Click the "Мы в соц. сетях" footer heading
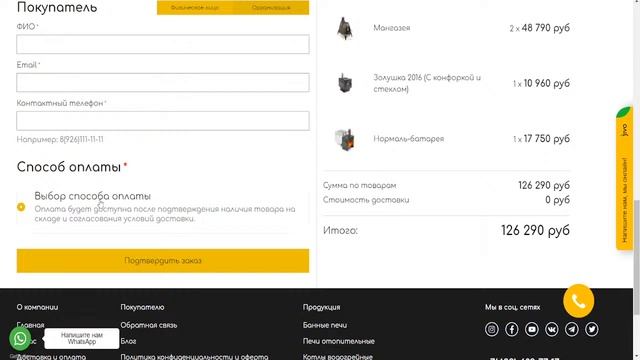 point(513,307)
